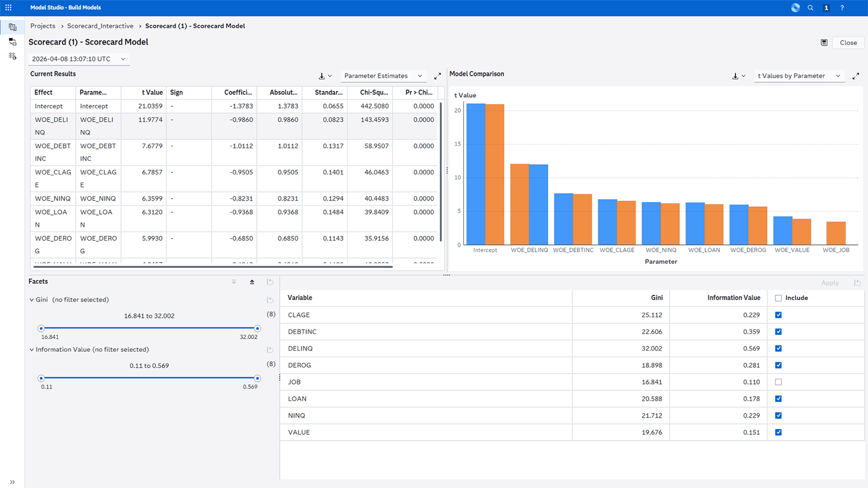Open Help with the question mark icon
The image size is (868, 488).
[x=842, y=7]
